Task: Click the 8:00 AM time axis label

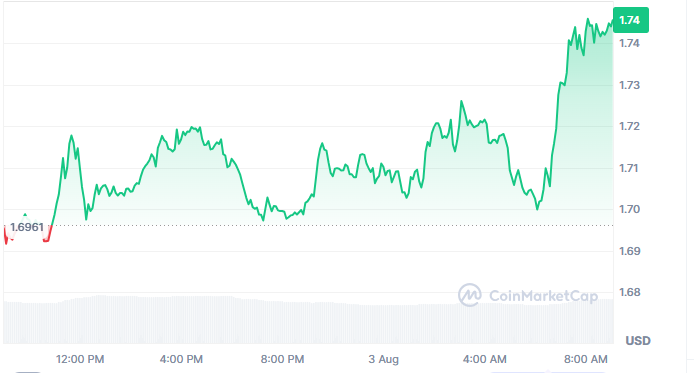Action: (586, 359)
